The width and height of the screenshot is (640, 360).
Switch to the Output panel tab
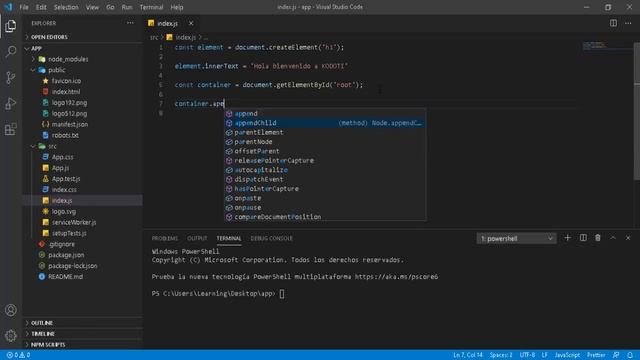pos(197,238)
